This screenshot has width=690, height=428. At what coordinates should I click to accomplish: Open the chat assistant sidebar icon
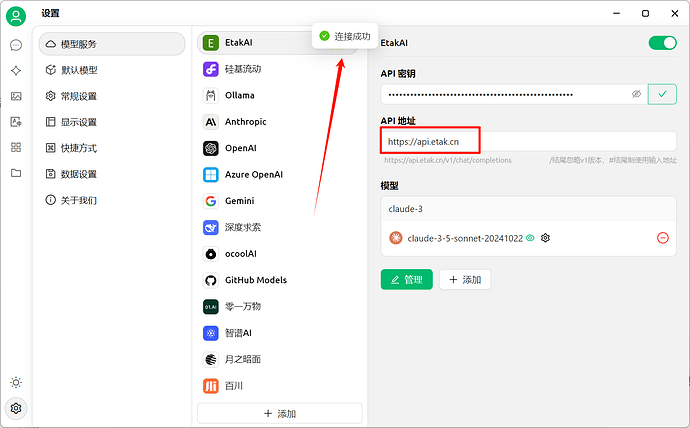16,45
